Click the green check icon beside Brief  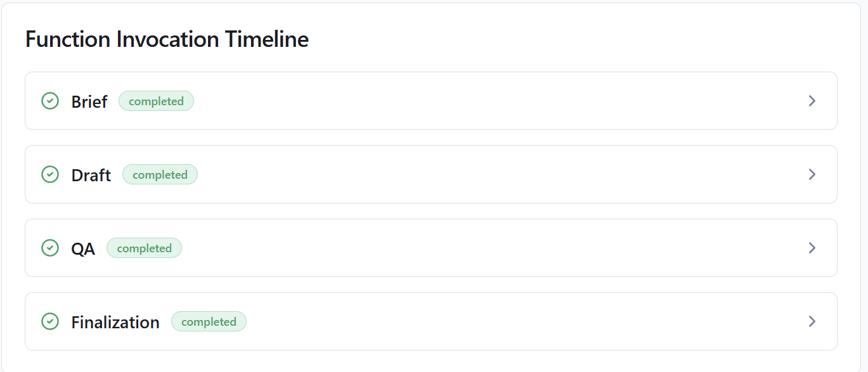[50, 101]
